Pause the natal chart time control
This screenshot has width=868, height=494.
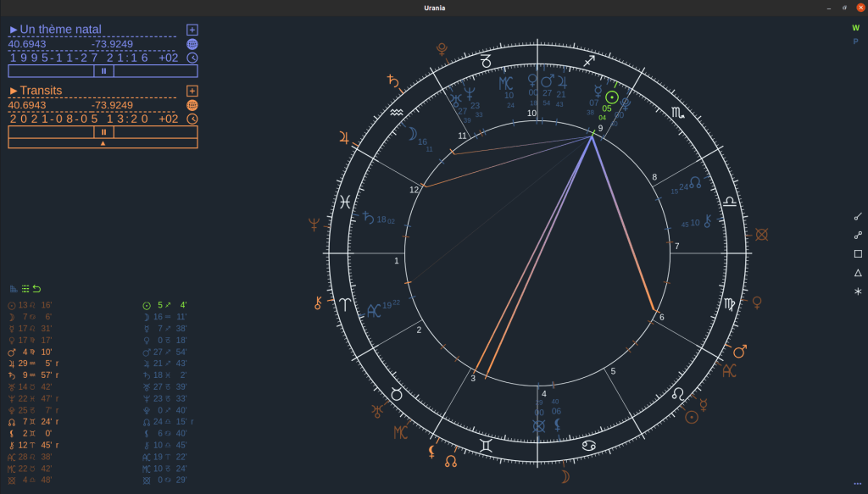tap(103, 71)
